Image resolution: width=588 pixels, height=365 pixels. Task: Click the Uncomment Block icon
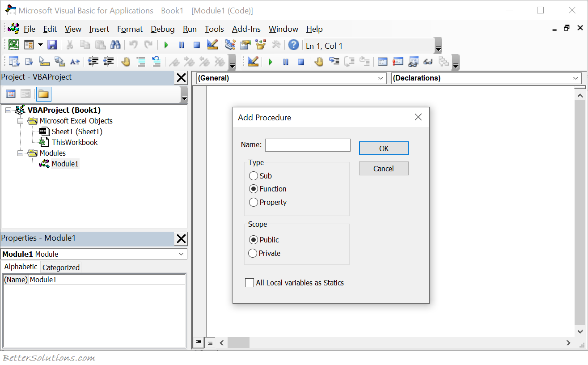click(x=157, y=62)
